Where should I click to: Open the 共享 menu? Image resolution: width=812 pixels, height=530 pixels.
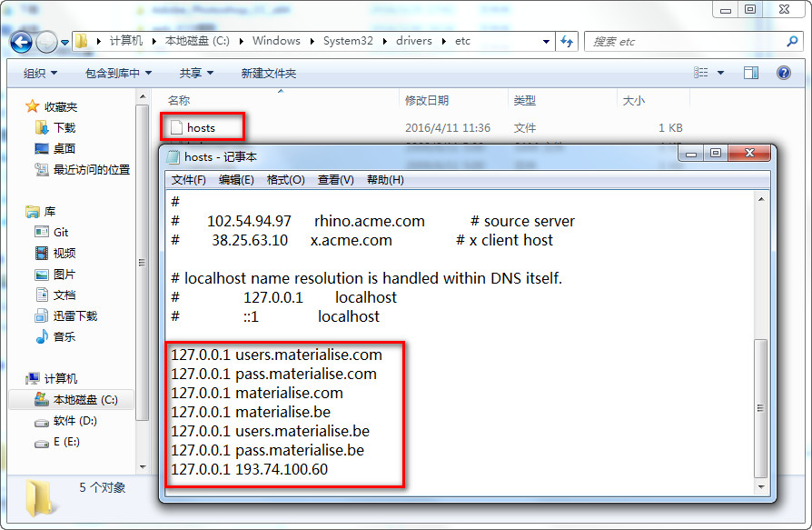pyautogui.click(x=196, y=73)
